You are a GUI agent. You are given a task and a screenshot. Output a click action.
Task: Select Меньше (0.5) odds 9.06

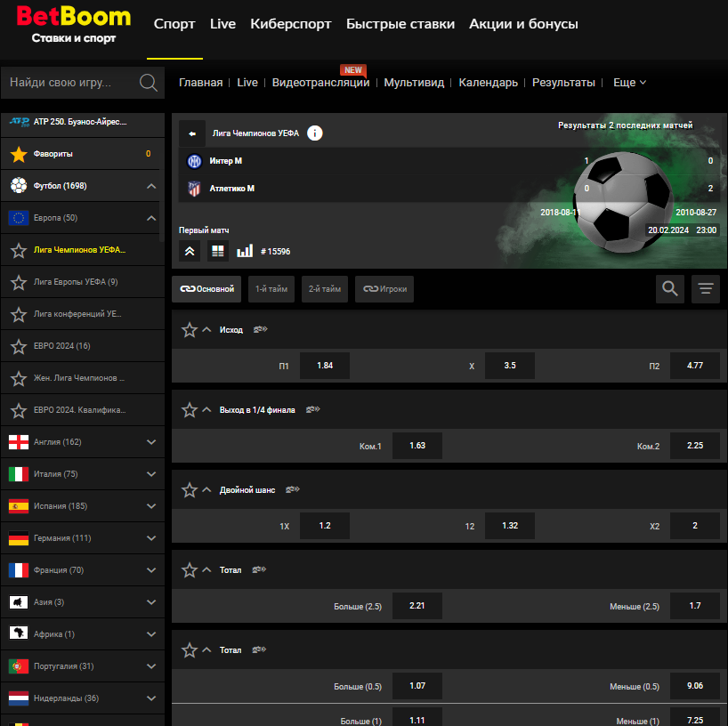[694, 686]
